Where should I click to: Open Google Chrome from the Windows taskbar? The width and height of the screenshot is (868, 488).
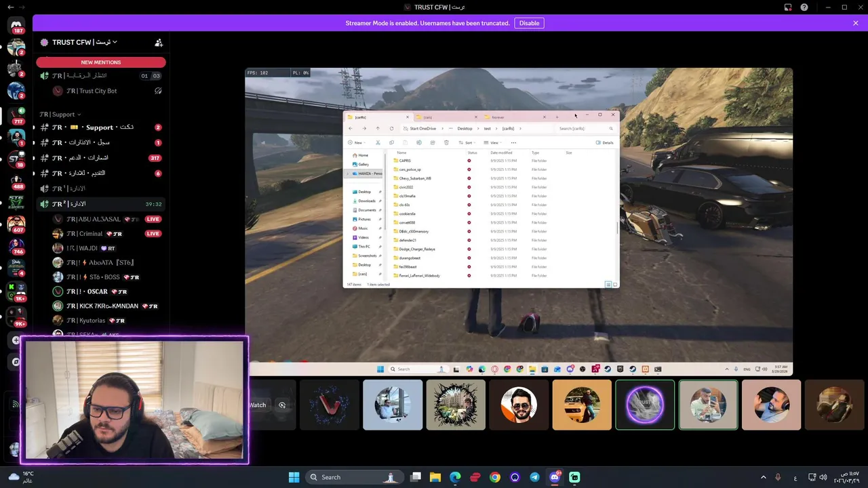(x=495, y=477)
